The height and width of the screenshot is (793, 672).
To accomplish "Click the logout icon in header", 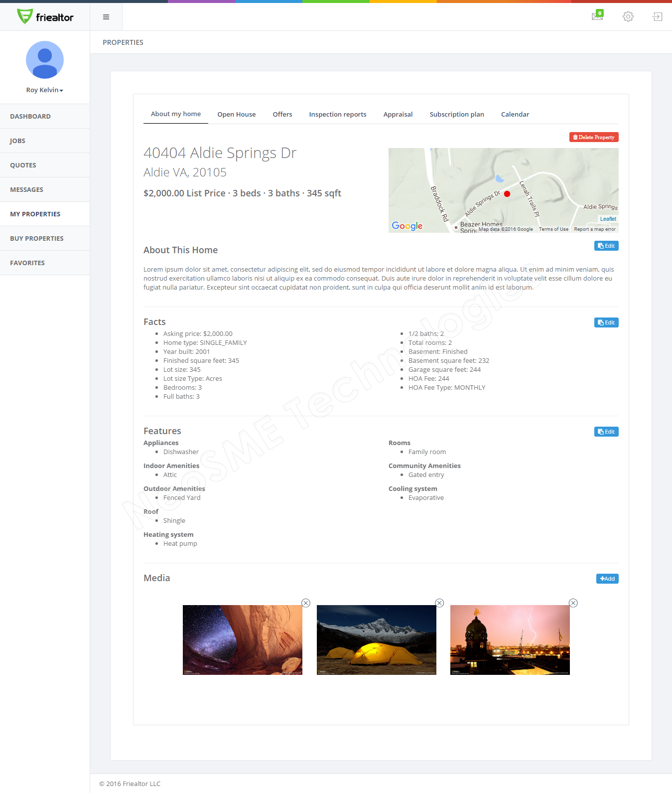I will pyautogui.click(x=657, y=17).
